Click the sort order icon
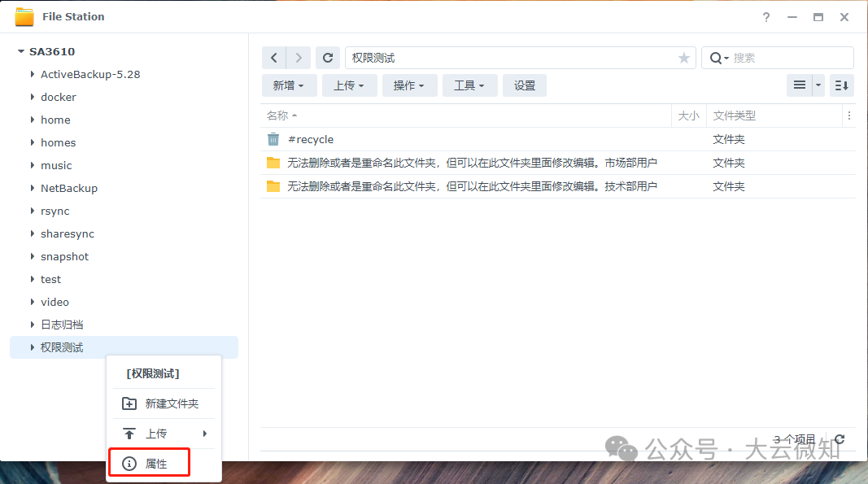The width and height of the screenshot is (868, 484). click(841, 85)
